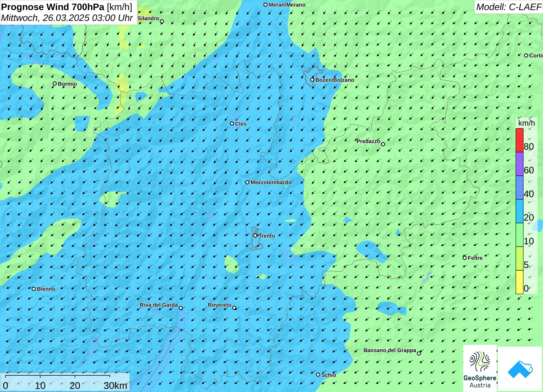Screen dimensions: 543x392
Task: Click the 'Trento' city name label
Action: click(x=267, y=236)
